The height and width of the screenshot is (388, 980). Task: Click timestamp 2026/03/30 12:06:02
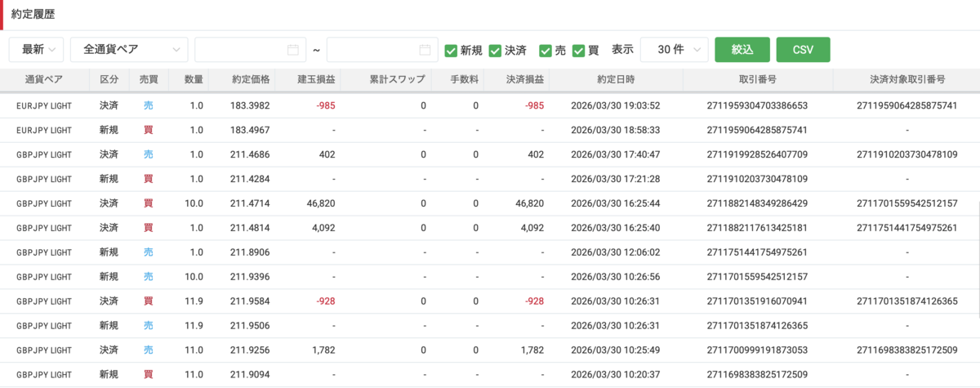616,252
